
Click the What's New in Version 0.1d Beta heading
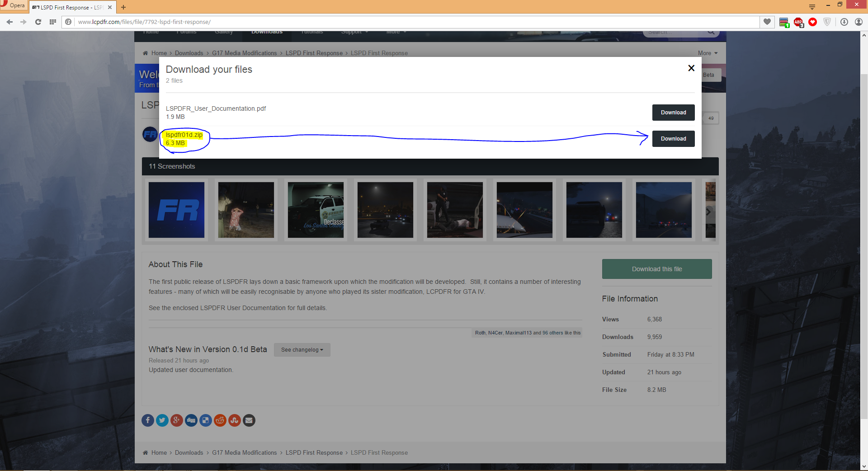click(x=208, y=349)
